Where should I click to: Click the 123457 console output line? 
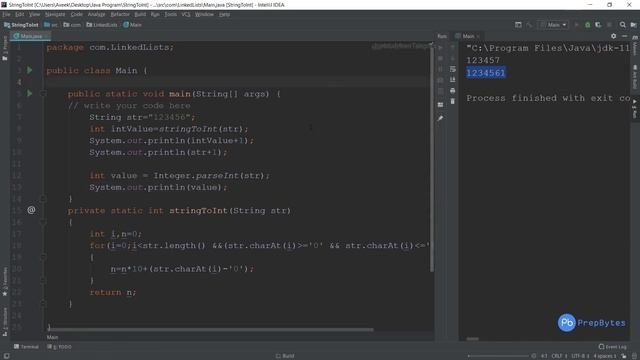point(483,60)
